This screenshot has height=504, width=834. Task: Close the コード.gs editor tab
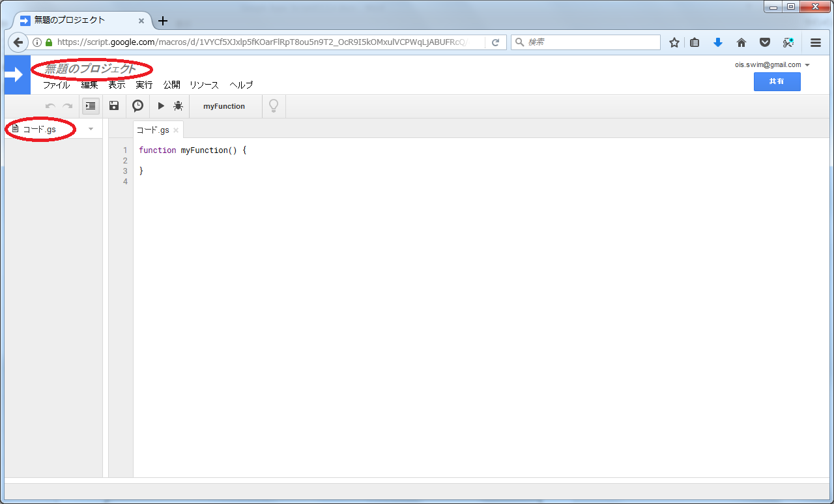point(176,130)
